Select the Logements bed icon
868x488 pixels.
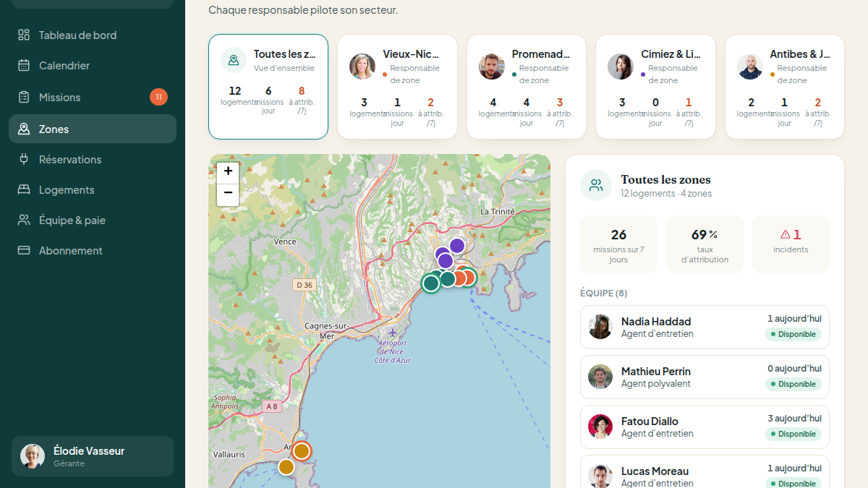coord(24,190)
